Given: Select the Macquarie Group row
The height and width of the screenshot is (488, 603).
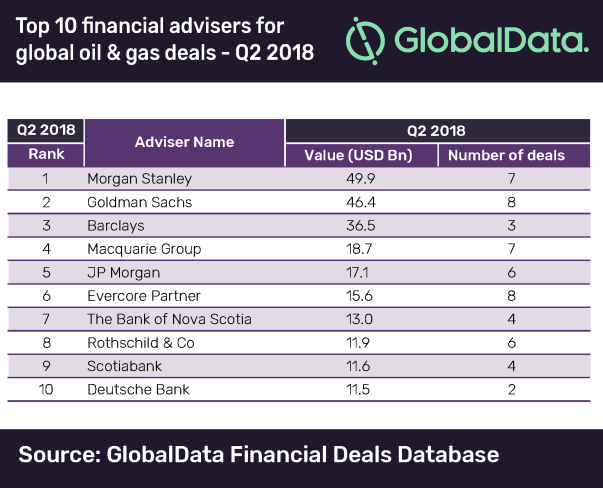Looking at the screenshot, I should (x=299, y=249).
